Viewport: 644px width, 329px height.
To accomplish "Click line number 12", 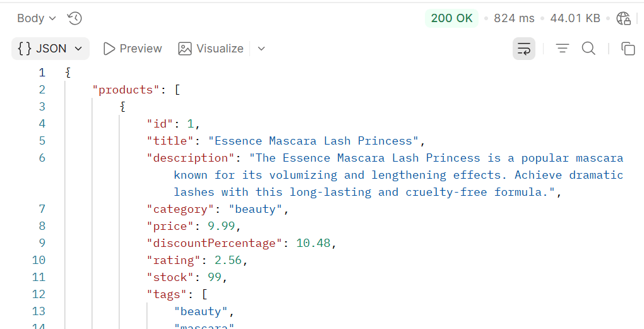I will [x=39, y=294].
